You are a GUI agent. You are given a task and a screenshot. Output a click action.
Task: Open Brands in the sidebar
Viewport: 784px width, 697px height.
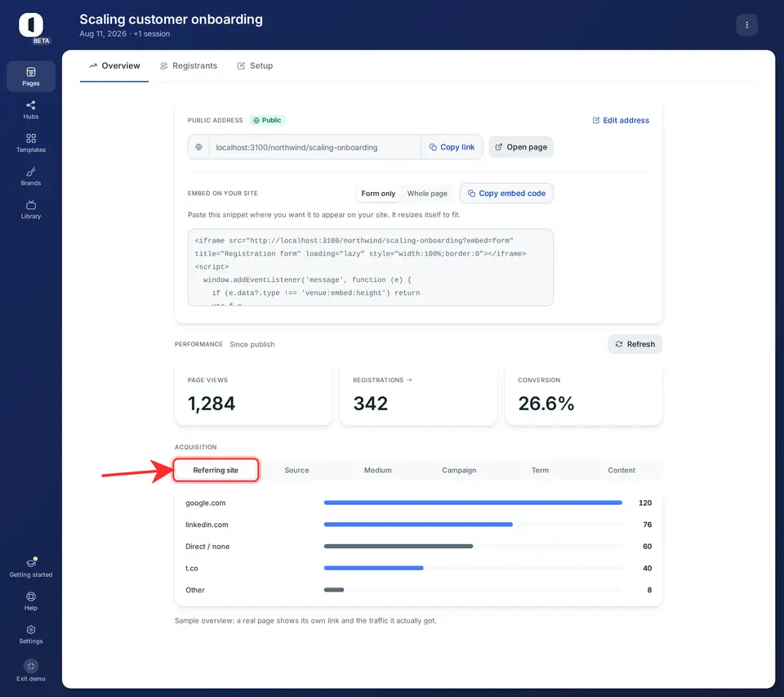coord(31,176)
